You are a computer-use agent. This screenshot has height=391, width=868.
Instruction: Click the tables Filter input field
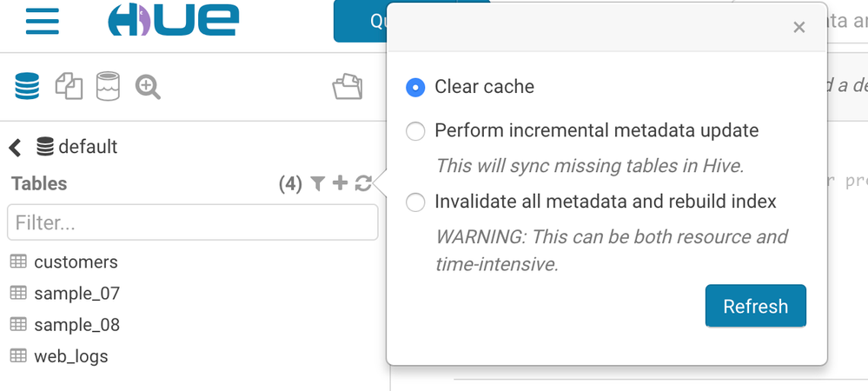(193, 222)
